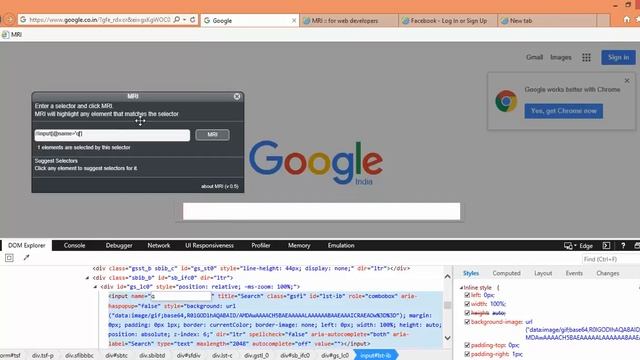Viewport: 640px width, 360px height.
Task: Open the Images link
Action: pyautogui.click(x=561, y=57)
